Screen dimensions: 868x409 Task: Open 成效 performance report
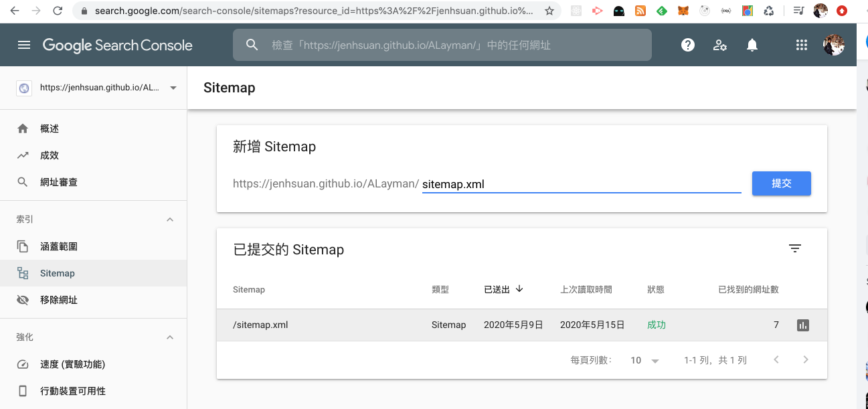(x=94, y=155)
